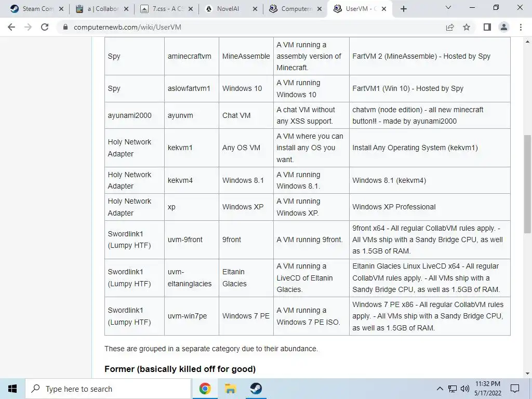Open the notification center icon
Screen dimensions: 532x399
pyautogui.click(x=515, y=389)
